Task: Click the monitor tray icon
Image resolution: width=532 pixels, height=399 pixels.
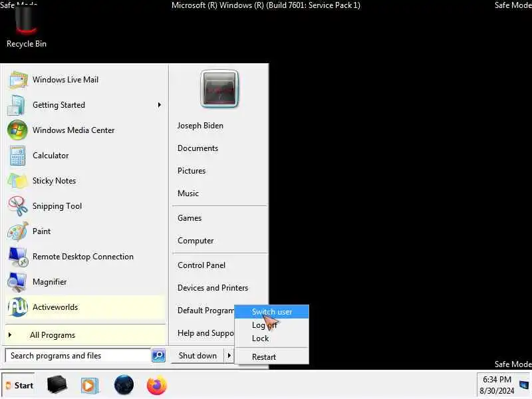Action: [x=524, y=385]
